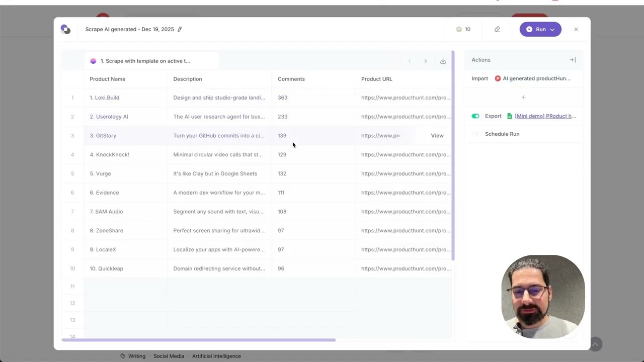Click the horizontal scrollbar under the table
This screenshot has width=644, height=362.
tap(198, 340)
